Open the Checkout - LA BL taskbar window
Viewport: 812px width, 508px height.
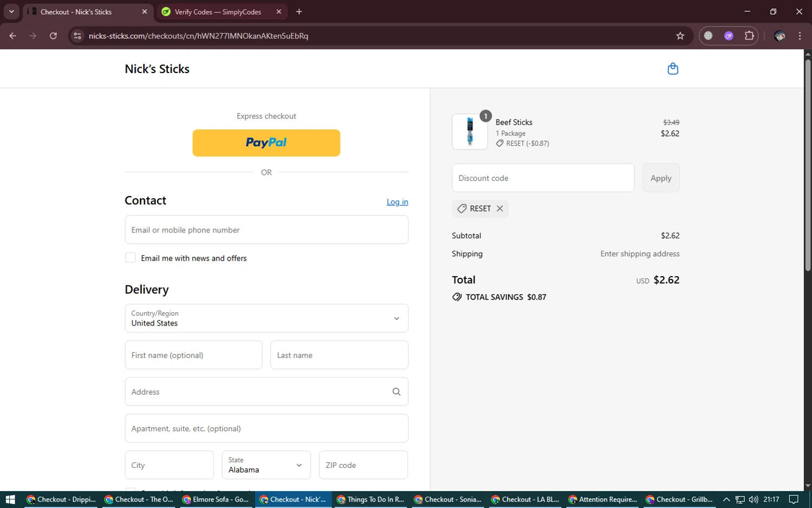525,499
